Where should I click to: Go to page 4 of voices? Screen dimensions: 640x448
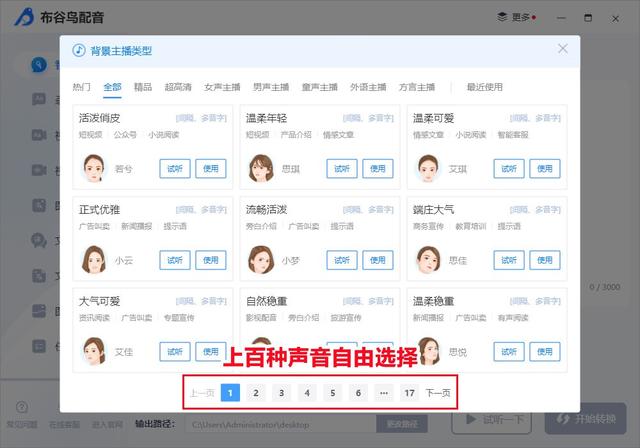pyautogui.click(x=307, y=393)
